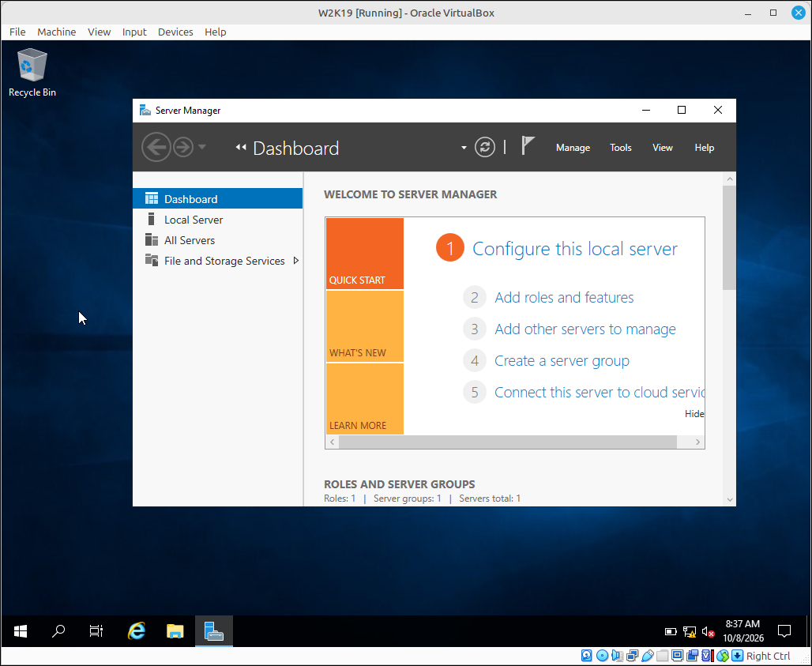
Task: Open the VirtualBox File menu
Action: [x=17, y=32]
